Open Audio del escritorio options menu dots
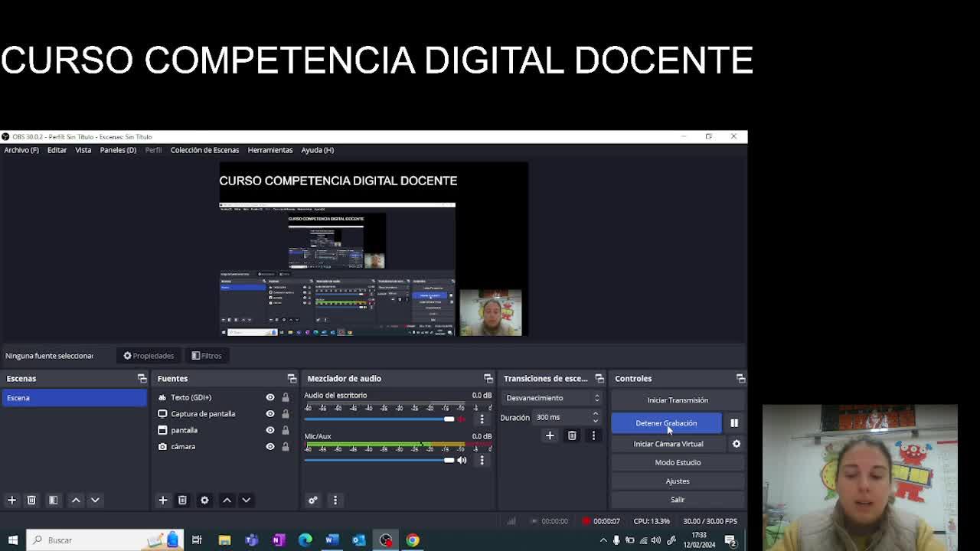The width and height of the screenshot is (980, 551). pyautogui.click(x=482, y=419)
